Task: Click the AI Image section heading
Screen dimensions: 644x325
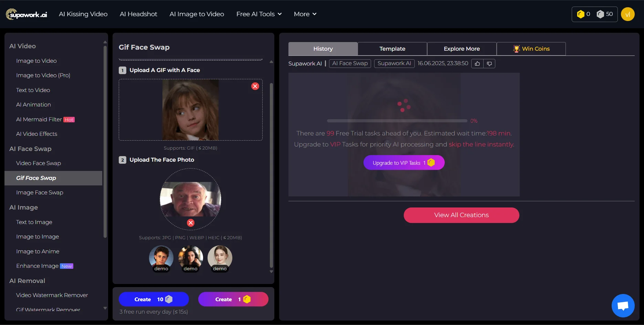Action: (x=23, y=207)
